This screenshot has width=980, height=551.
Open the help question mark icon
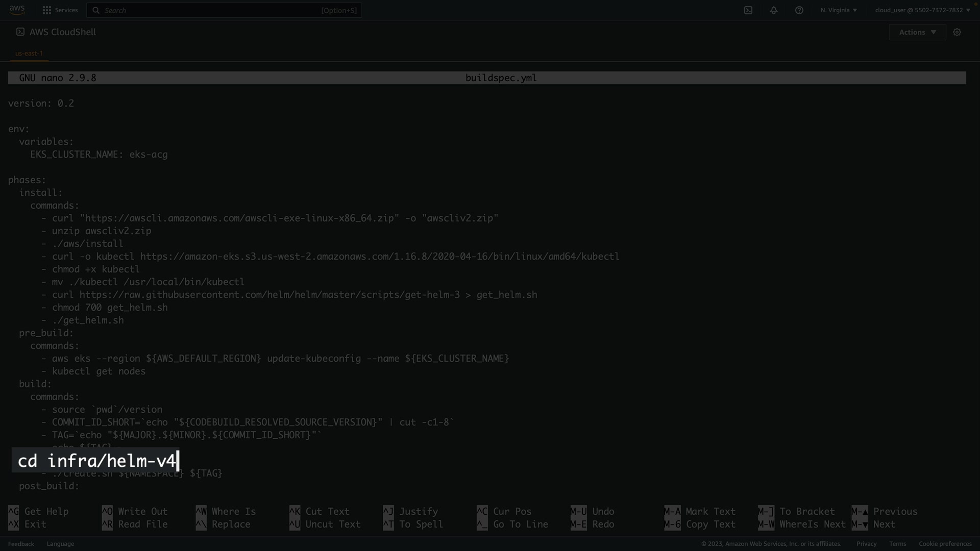tap(799, 10)
